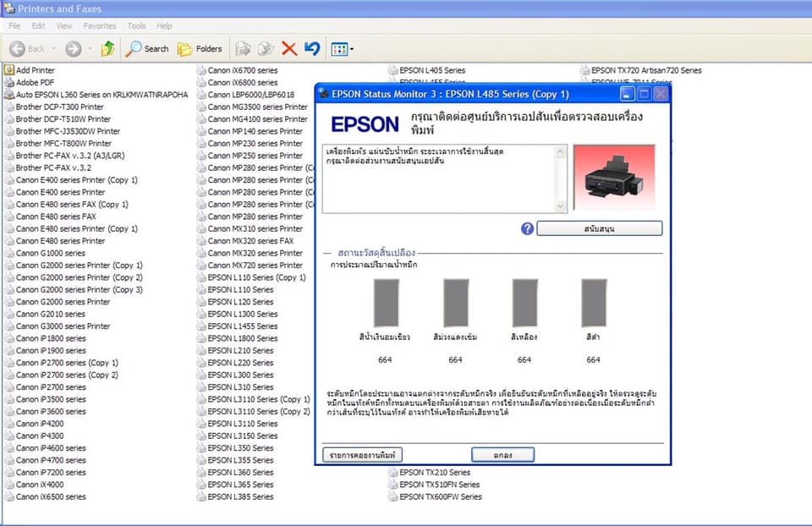This screenshot has width=812, height=526.
Task: Select Canon MG3500 series Printer icon
Action: [x=201, y=107]
